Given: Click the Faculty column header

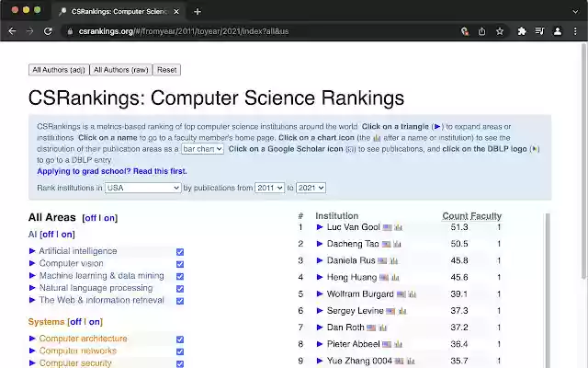Looking at the screenshot, I should pos(486,216).
